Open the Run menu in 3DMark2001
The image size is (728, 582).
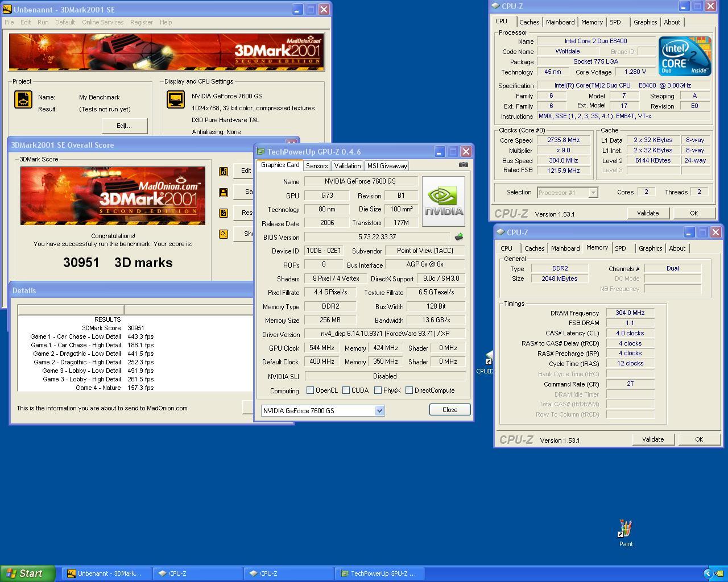[43, 22]
